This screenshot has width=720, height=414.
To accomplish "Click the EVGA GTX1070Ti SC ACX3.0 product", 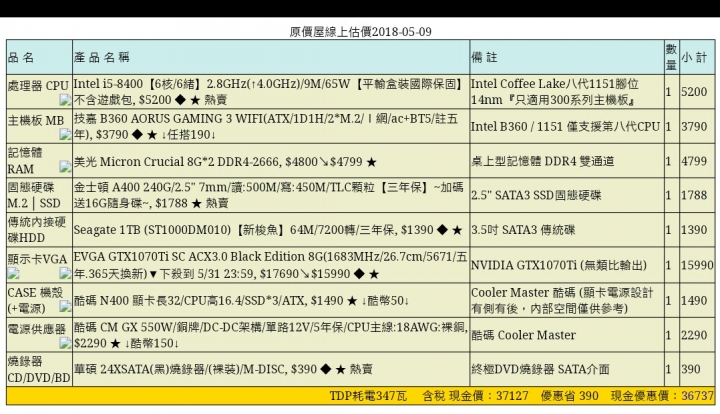I will (x=270, y=265).
